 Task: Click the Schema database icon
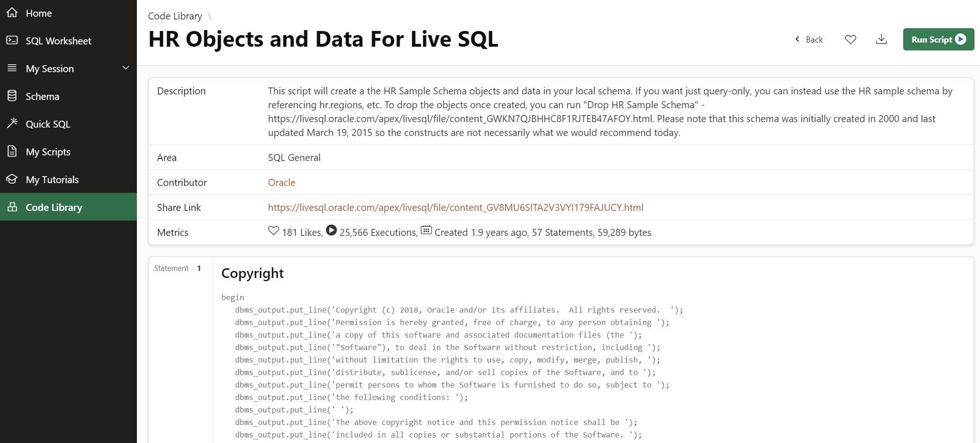12,96
